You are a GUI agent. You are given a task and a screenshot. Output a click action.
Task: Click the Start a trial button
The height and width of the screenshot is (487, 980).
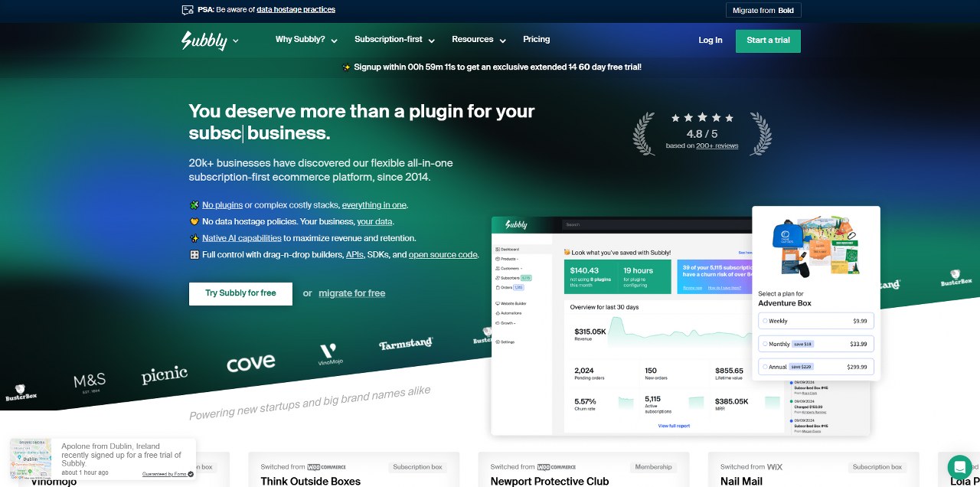768,41
